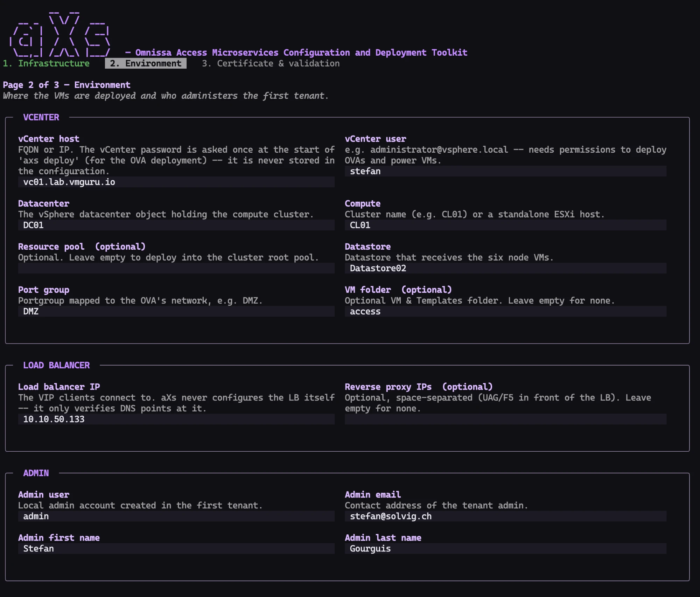The height and width of the screenshot is (597, 700).
Task: Click the hint 'Contact address of the tenant admin.'
Action: pos(436,506)
